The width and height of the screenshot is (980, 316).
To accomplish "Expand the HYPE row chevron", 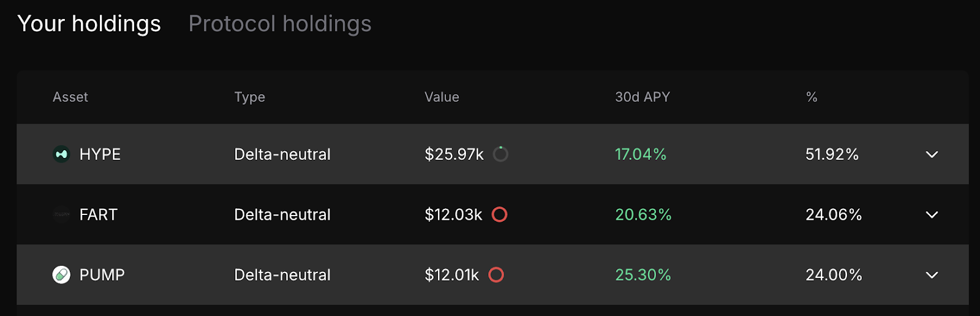I will coord(932,154).
